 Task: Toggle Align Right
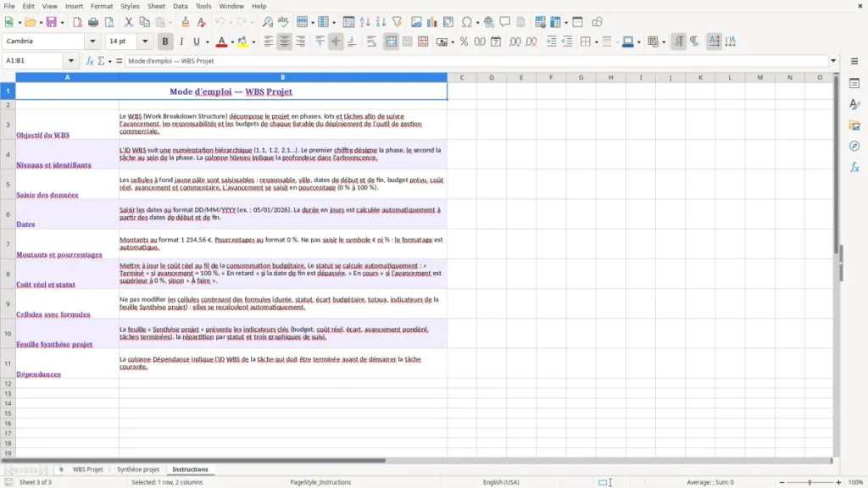tap(301, 42)
